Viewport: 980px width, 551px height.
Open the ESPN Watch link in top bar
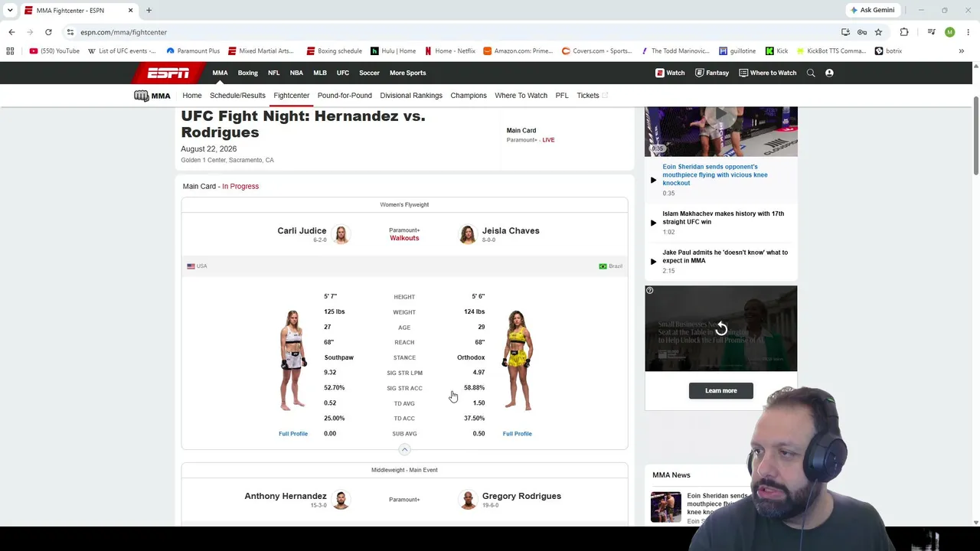pyautogui.click(x=670, y=73)
